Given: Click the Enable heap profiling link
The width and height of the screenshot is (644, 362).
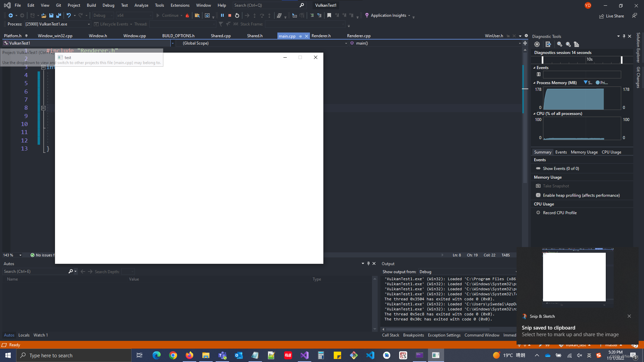Looking at the screenshot, I should click(x=581, y=195).
